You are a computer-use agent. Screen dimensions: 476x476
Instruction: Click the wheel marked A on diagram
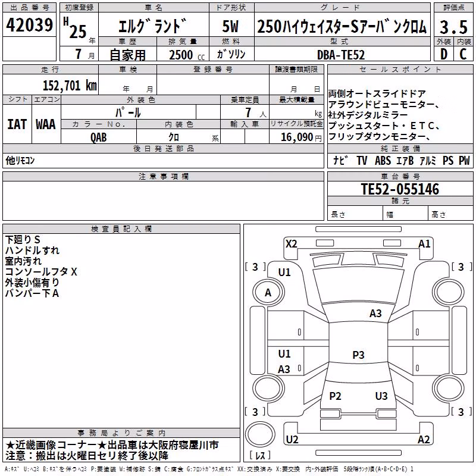pyautogui.click(x=268, y=293)
